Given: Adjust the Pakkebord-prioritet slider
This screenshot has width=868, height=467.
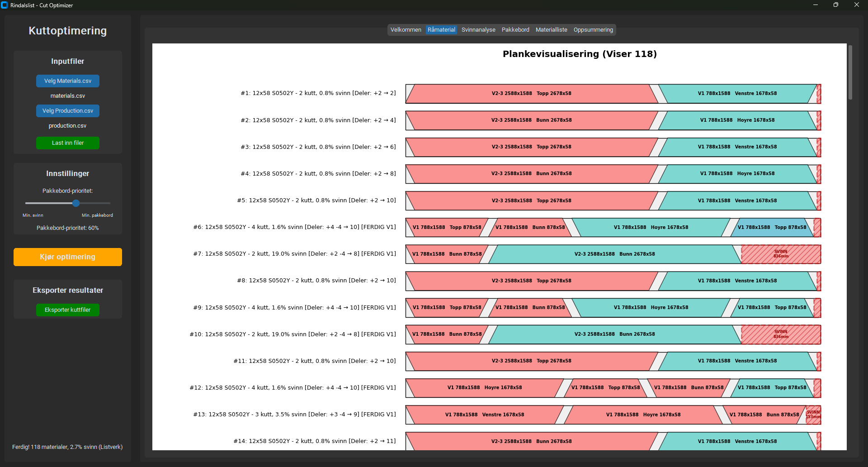Looking at the screenshot, I should (x=76, y=203).
